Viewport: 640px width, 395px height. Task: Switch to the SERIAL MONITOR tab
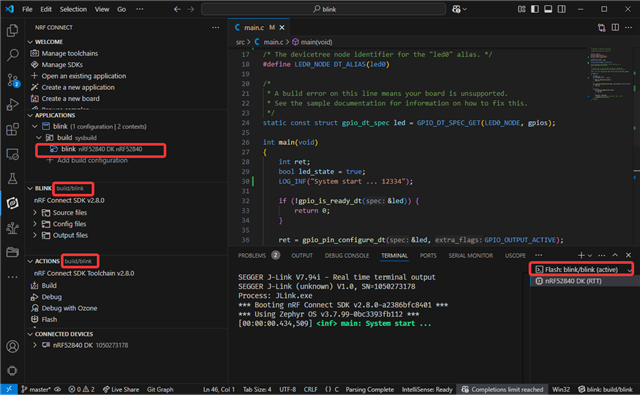click(470, 255)
